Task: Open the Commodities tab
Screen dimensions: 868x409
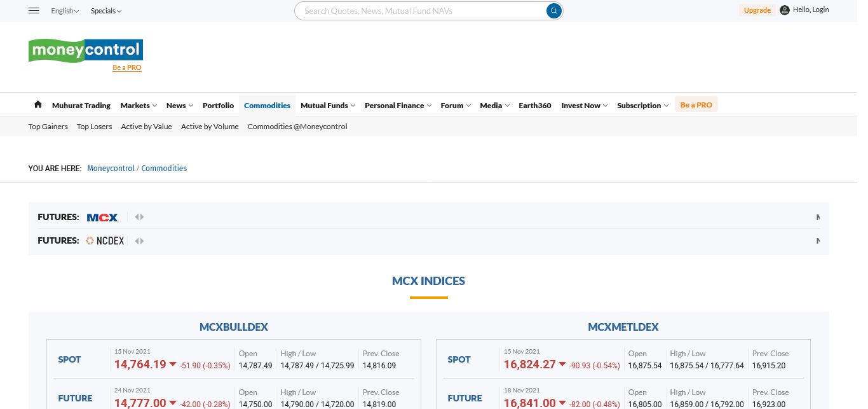Action: [267, 106]
